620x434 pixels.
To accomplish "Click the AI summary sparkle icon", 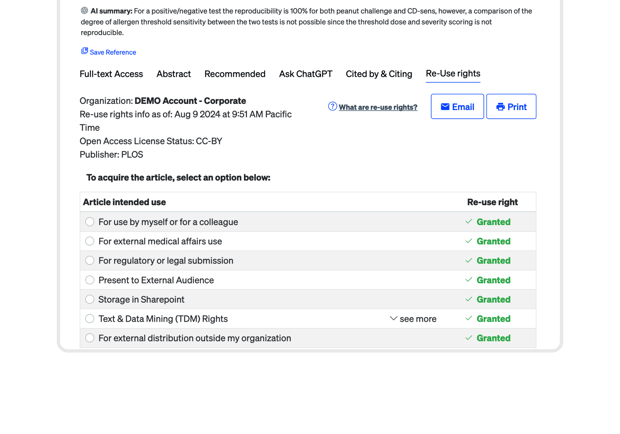I will [x=84, y=11].
